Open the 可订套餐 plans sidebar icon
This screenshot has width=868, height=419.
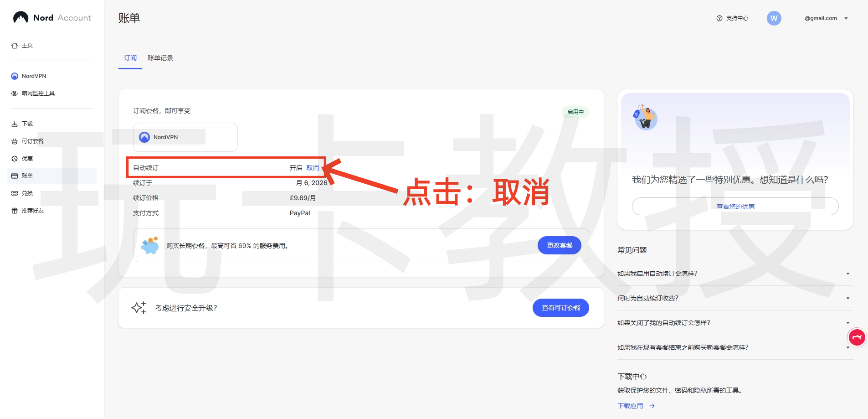click(14, 141)
